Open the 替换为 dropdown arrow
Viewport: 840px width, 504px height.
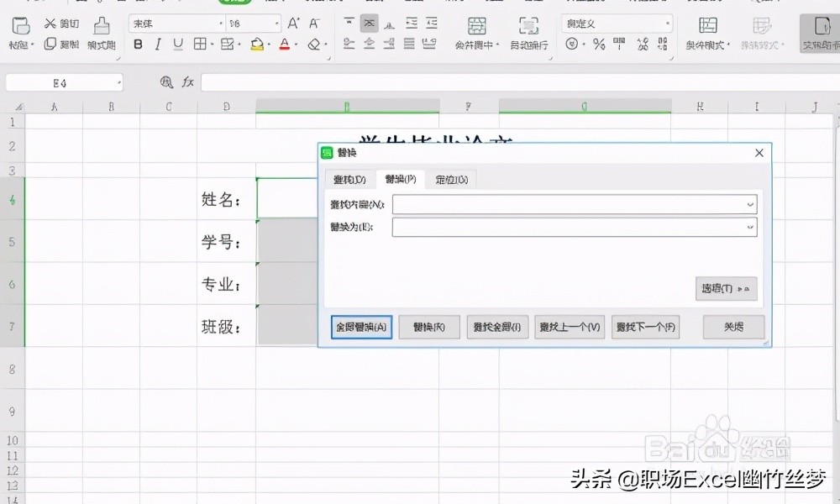click(752, 226)
